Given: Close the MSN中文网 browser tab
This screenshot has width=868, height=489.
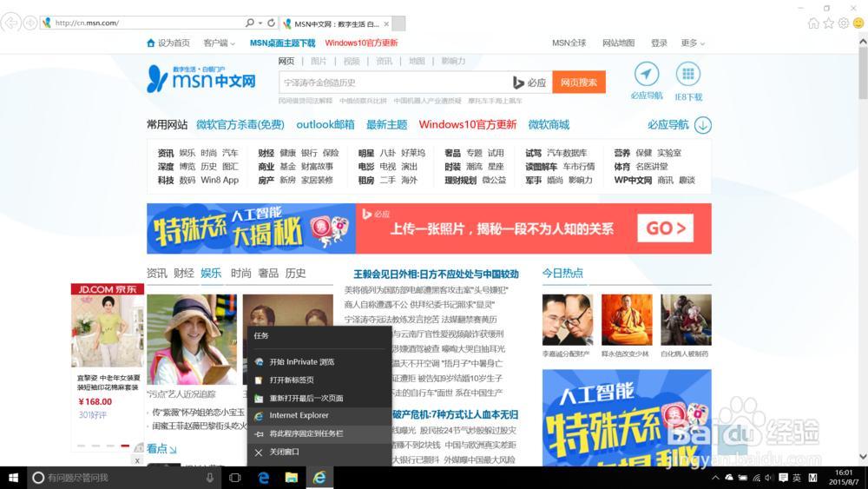Looking at the screenshot, I should click(x=386, y=23).
